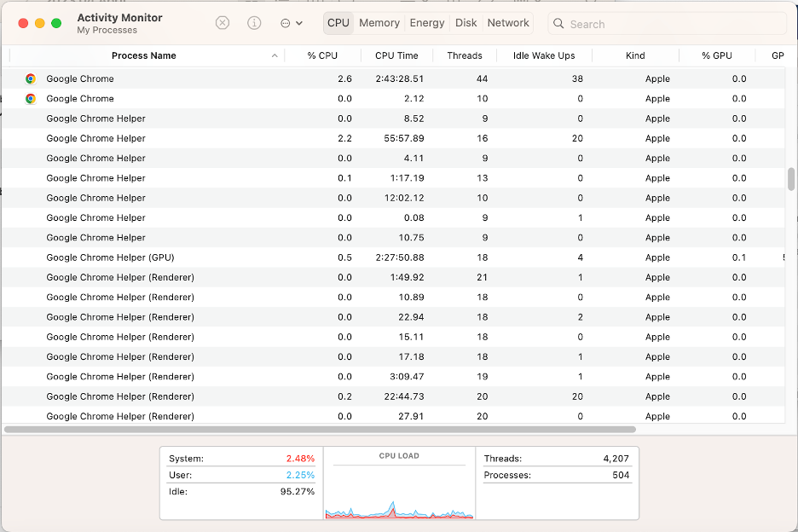Sort by the Process Name column header
Screen dimensions: 798x532
[x=144, y=55]
